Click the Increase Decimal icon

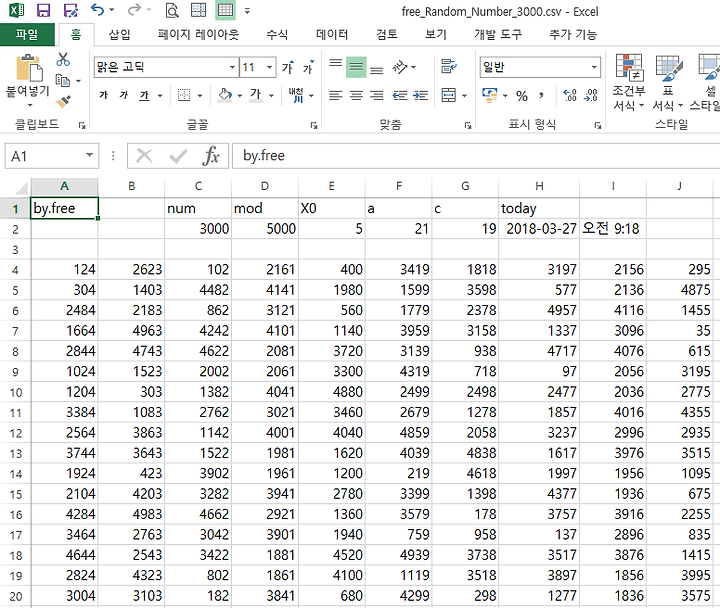(570, 96)
